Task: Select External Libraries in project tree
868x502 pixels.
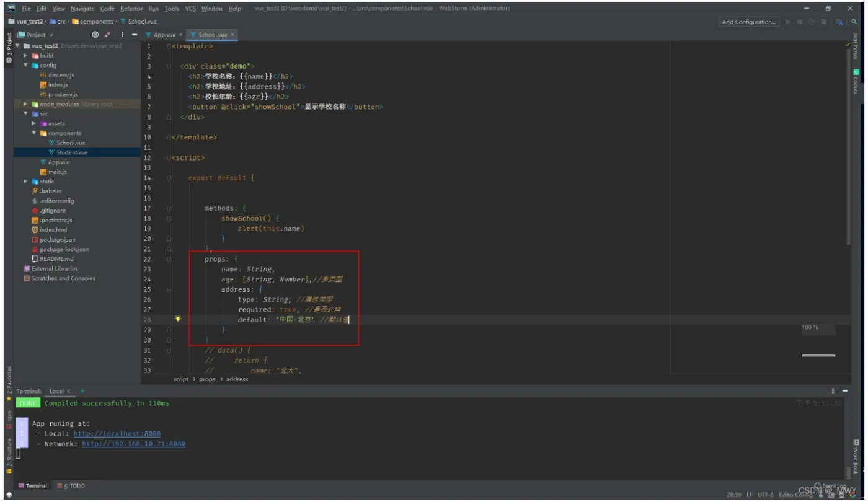Action: 55,268
